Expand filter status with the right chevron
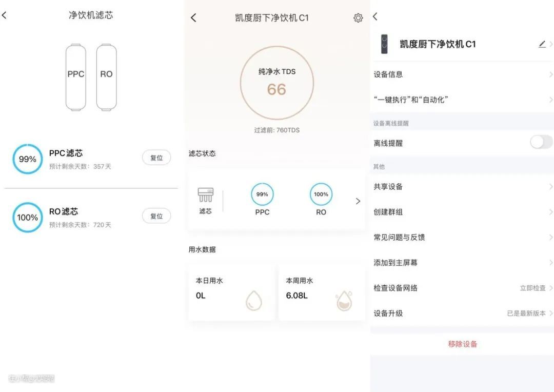 [x=358, y=201]
